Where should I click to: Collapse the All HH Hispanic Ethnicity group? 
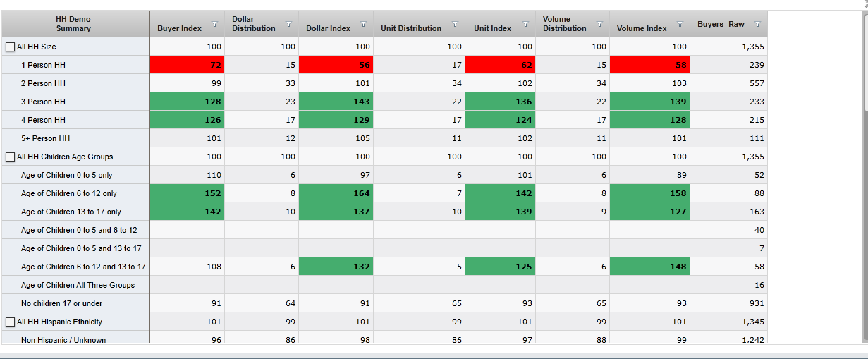point(10,322)
